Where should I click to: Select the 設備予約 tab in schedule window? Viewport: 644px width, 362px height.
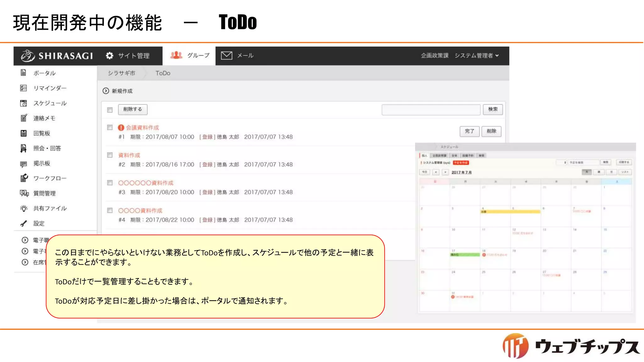pyautogui.click(x=468, y=156)
